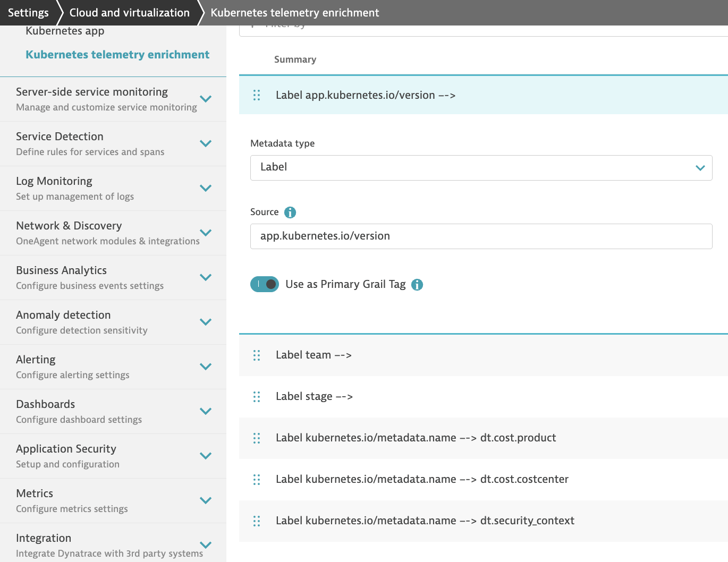Select Kubernetes app in sidebar

(x=65, y=31)
